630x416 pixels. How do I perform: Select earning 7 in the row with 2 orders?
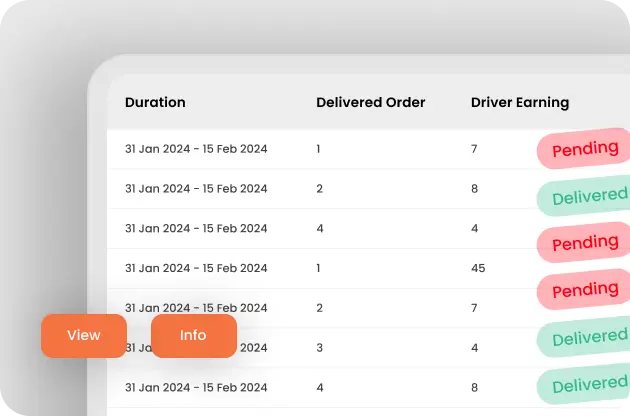click(x=474, y=308)
